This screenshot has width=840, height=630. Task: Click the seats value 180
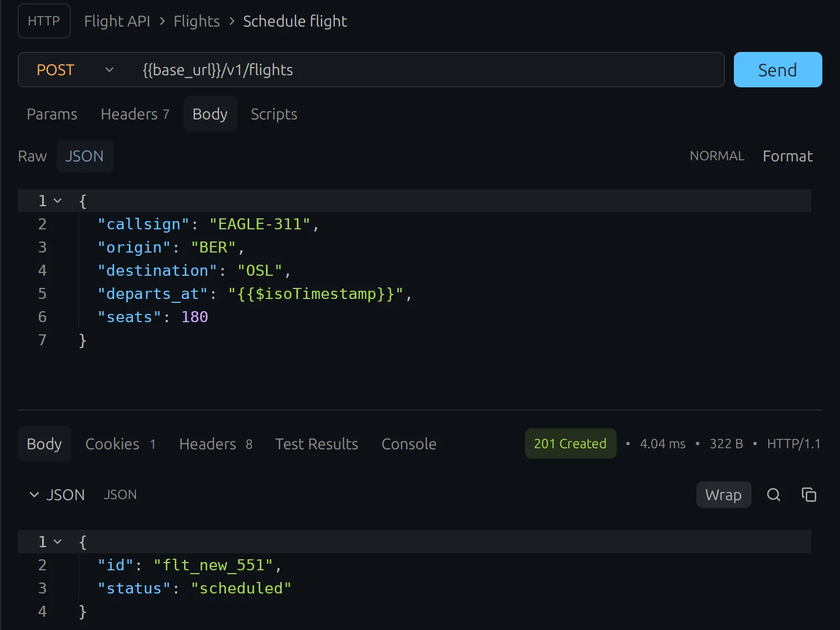(195, 317)
